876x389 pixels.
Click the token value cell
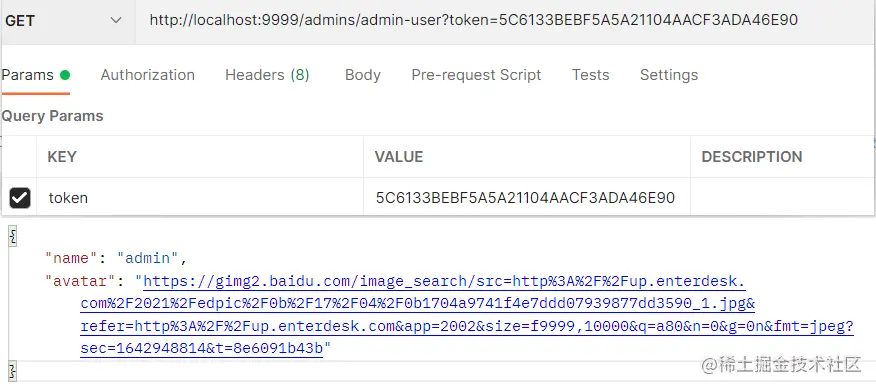click(x=527, y=197)
